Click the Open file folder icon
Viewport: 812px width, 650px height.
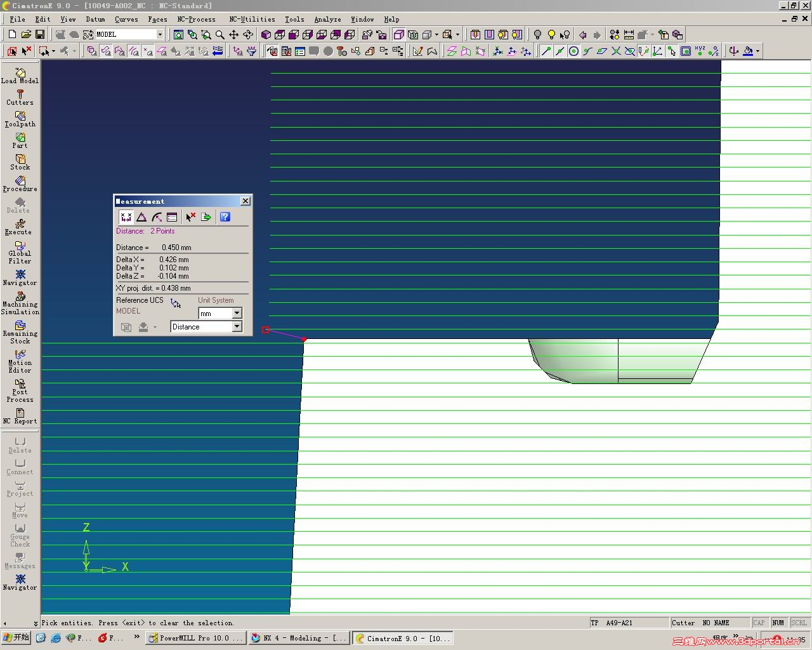[x=26, y=34]
